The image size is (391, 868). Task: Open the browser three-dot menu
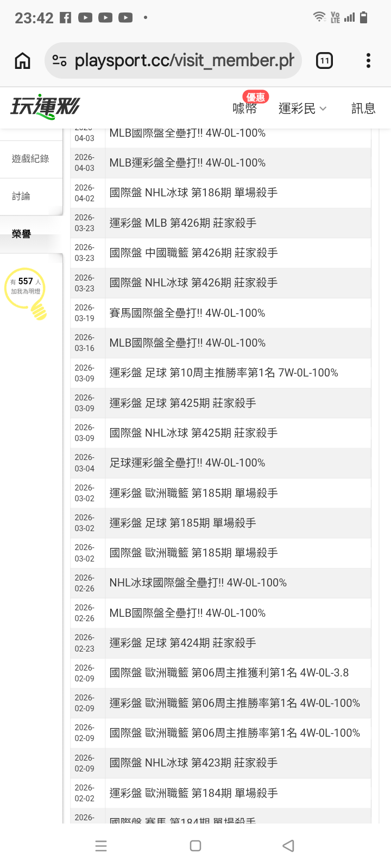(x=368, y=61)
